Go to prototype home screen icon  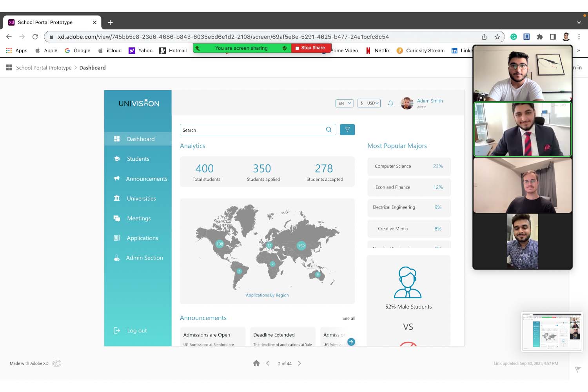click(x=256, y=363)
